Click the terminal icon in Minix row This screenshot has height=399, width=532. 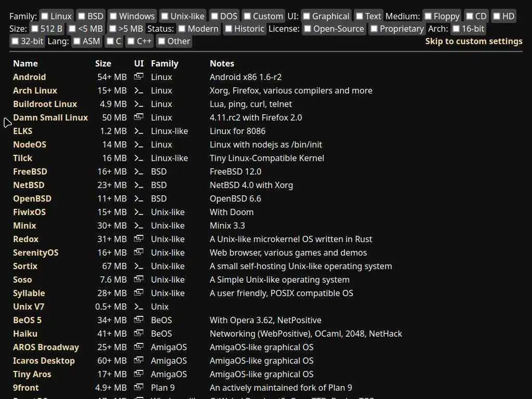click(138, 225)
